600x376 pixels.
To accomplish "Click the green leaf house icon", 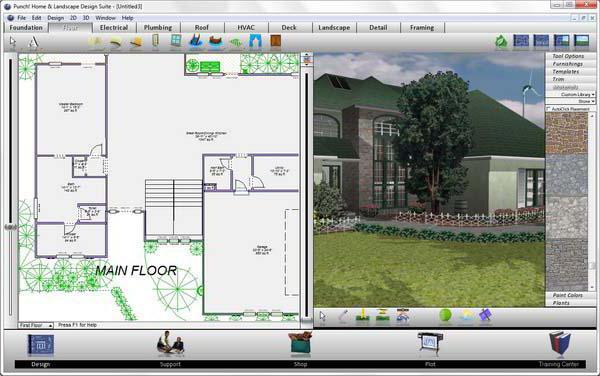I will 501,41.
